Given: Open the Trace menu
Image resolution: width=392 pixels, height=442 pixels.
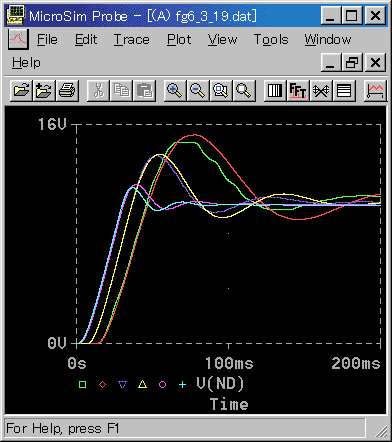Looking at the screenshot, I should click(x=132, y=40).
